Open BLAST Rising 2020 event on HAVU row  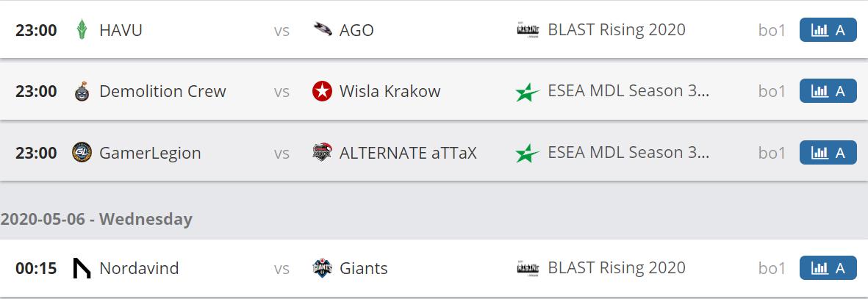pyautogui.click(x=617, y=30)
